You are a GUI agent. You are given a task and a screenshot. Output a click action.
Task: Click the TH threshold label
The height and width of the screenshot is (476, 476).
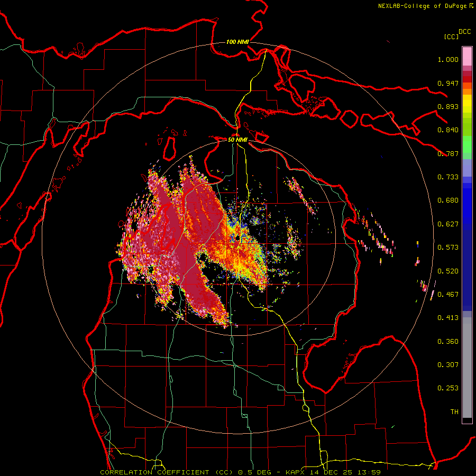point(454,412)
